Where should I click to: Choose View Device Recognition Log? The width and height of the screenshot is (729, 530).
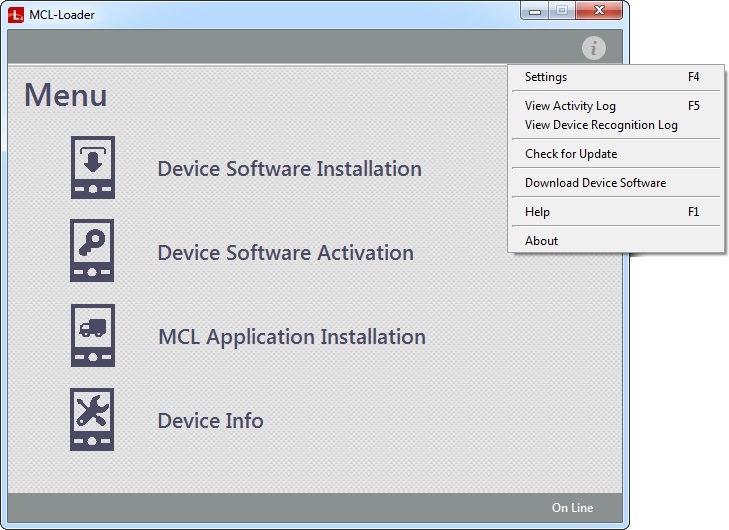pos(601,125)
